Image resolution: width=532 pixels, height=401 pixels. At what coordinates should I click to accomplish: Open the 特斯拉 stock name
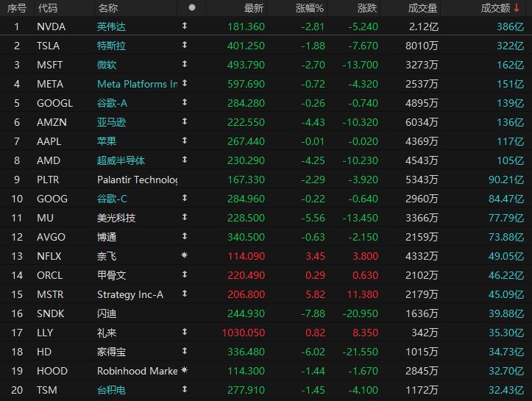point(111,46)
